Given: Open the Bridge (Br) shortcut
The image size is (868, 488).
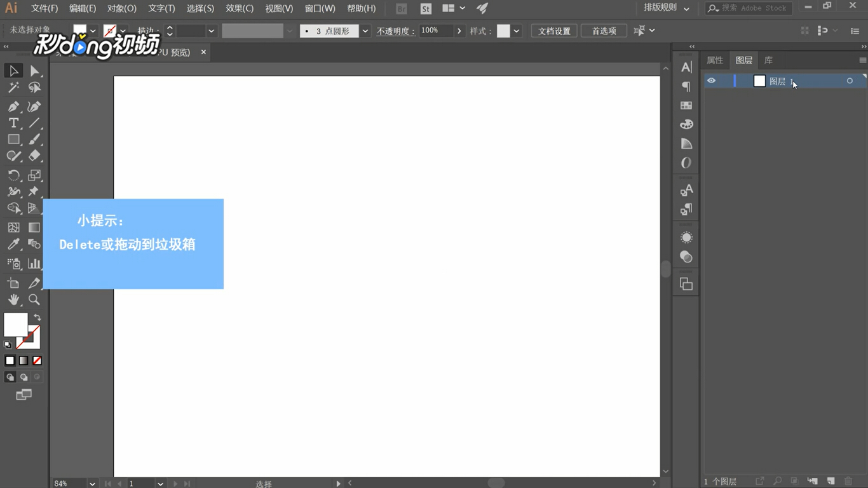Looking at the screenshot, I should point(402,9).
